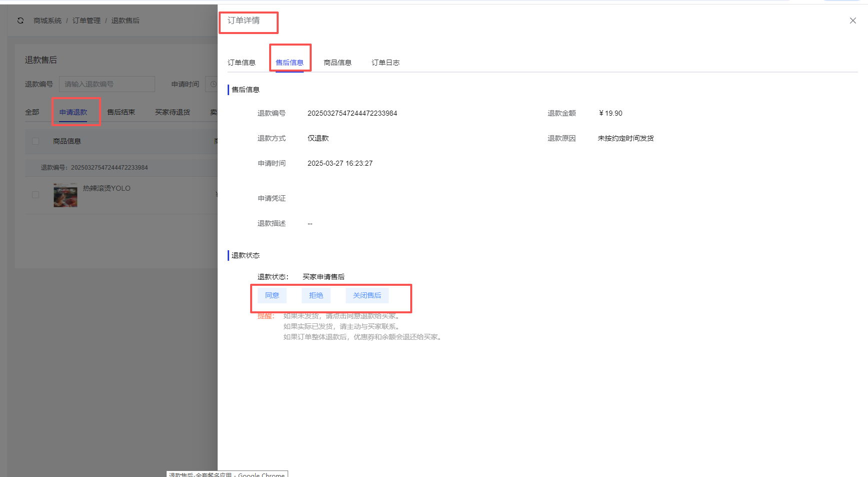
Task: Click refund number 2025032754724447223​3984 in the drawer
Action: point(352,113)
